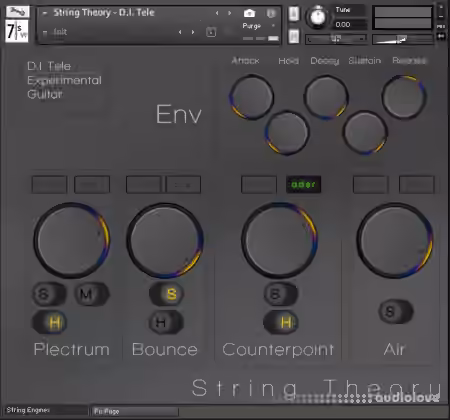Toggle the Bounce H button
This screenshot has height=420, width=450.
click(165, 322)
